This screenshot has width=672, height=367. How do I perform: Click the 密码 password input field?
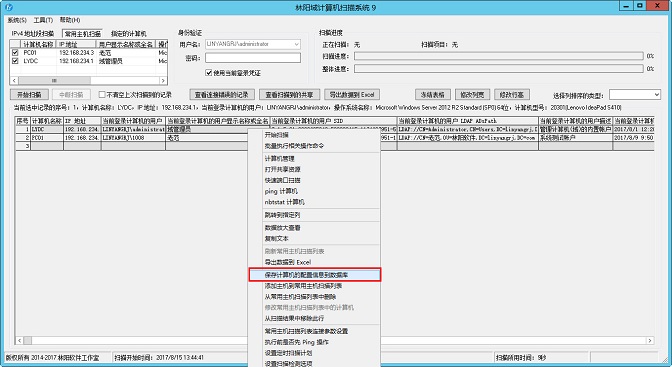tap(253, 57)
